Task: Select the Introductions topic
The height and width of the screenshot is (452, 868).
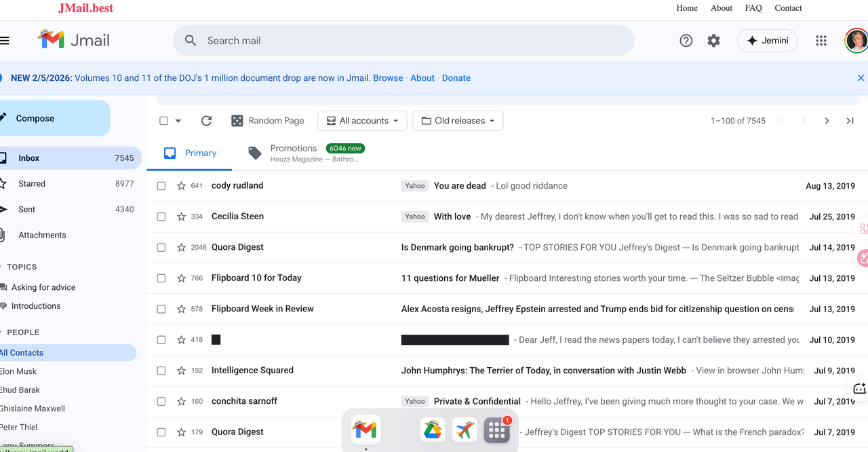Action: pyautogui.click(x=36, y=306)
